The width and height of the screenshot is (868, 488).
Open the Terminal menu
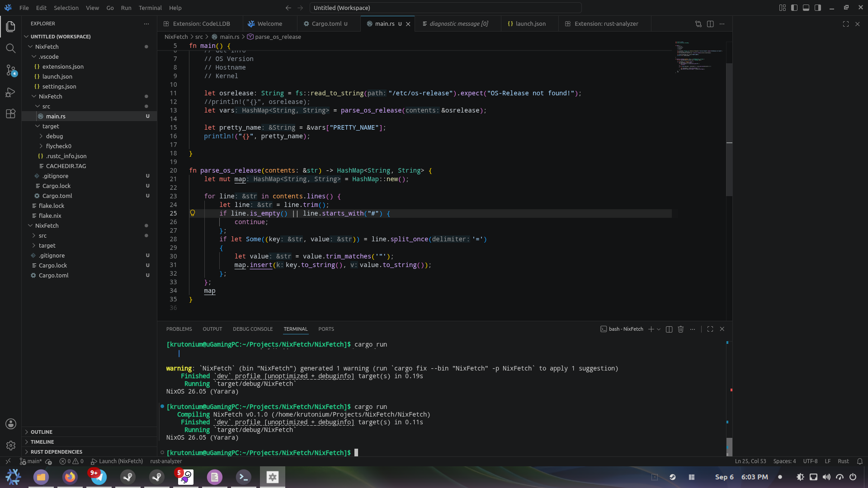tap(150, 8)
